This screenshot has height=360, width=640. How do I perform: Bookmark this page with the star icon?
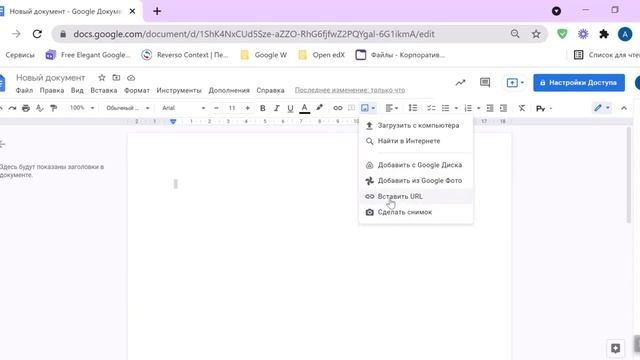536,34
